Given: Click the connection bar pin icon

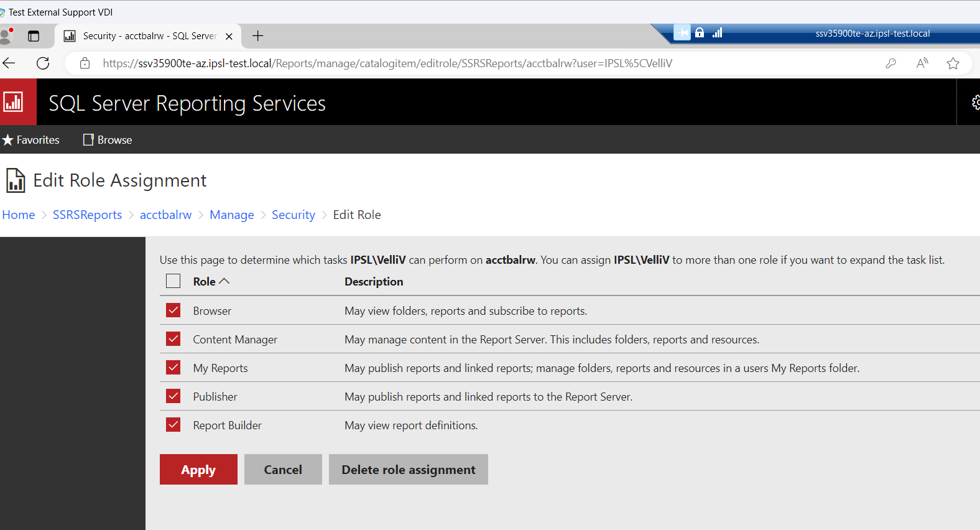Looking at the screenshot, I should click(x=682, y=32).
